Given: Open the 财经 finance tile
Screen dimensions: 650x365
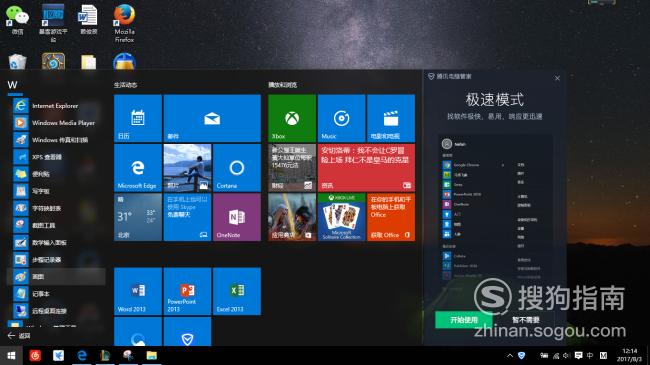Looking at the screenshot, I should [x=292, y=168].
